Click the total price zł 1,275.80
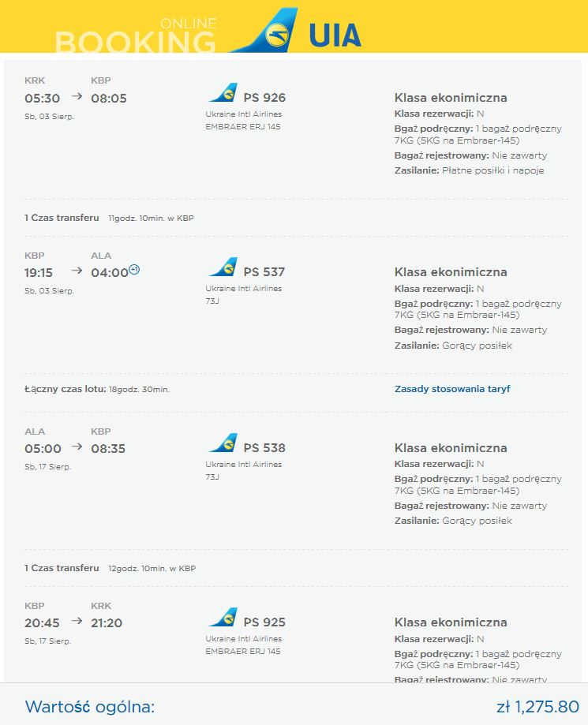Viewport: 588px width, 725px height. point(537,707)
